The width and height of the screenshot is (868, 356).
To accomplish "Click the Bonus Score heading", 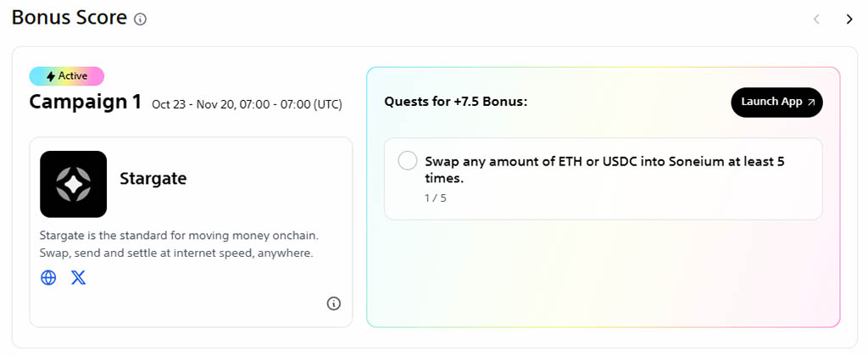I will pyautogui.click(x=70, y=17).
